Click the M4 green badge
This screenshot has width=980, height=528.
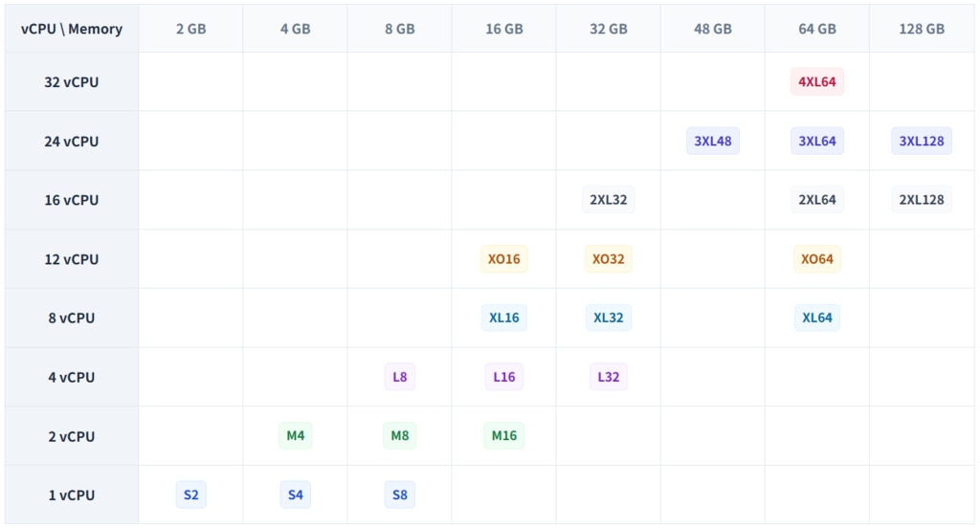coord(295,435)
